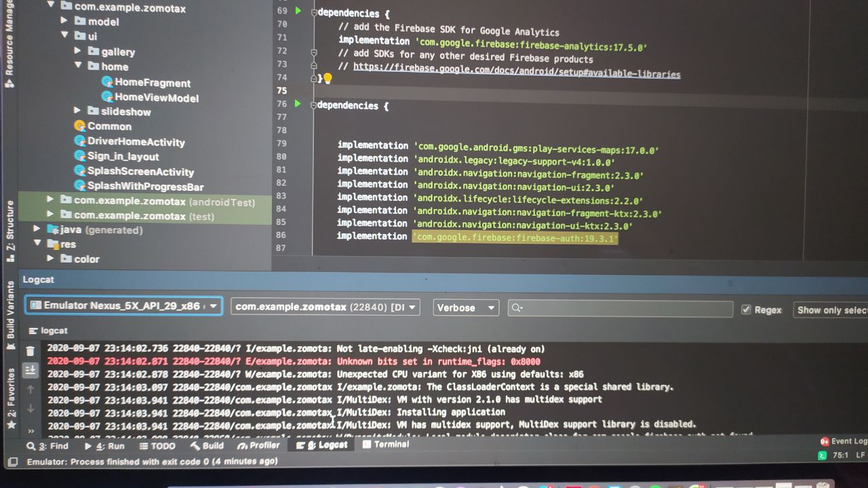Click the run gutter arrow on line 76
Viewport: 868px width, 488px height.
(298, 104)
